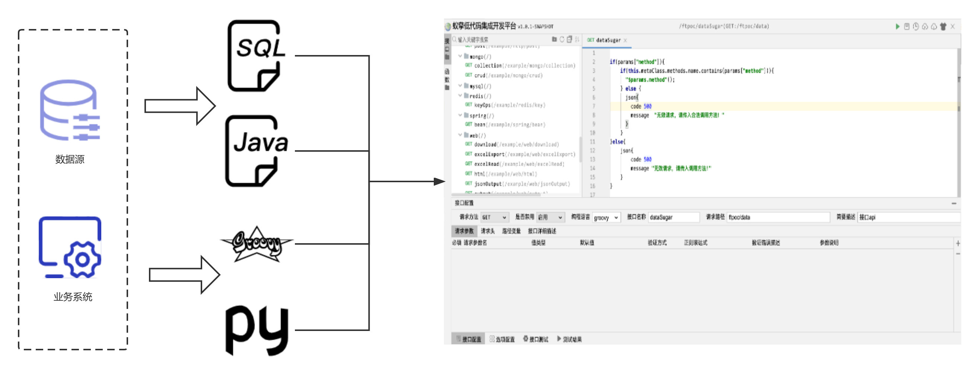Screen dimensions: 980x386
Task: Close the dataSugar editor tab
Action: pos(625,40)
